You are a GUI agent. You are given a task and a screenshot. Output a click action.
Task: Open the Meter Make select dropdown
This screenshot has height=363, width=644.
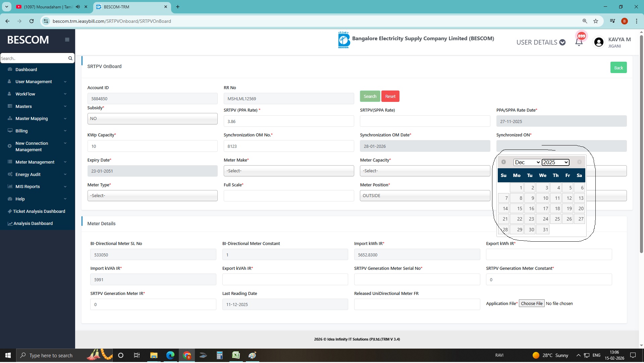click(288, 171)
